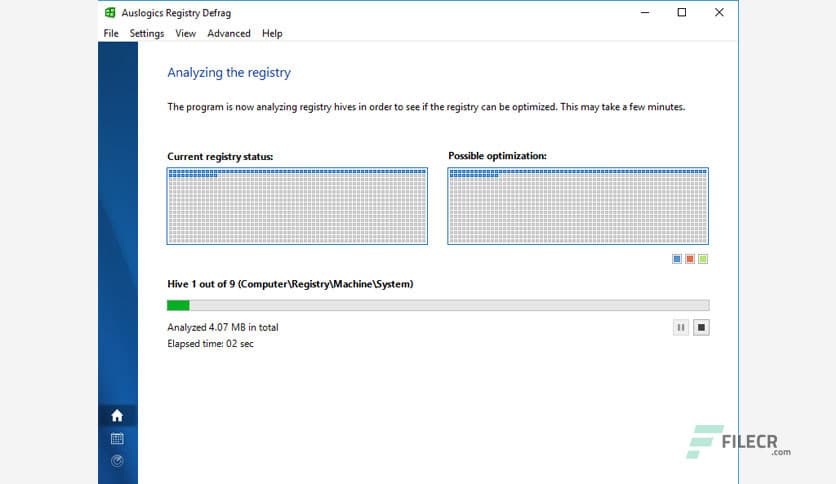Pause the registry analysis
Screen dimensions: 836x484
coord(681,327)
